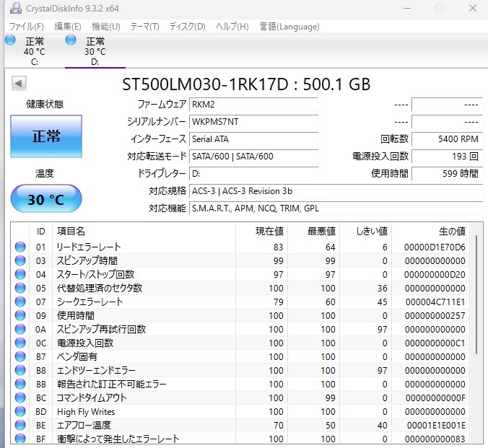Screen dimensions: 488x448
Task: Click the status dot for attribute 07 シークエラーレート
Action: (x=20, y=302)
